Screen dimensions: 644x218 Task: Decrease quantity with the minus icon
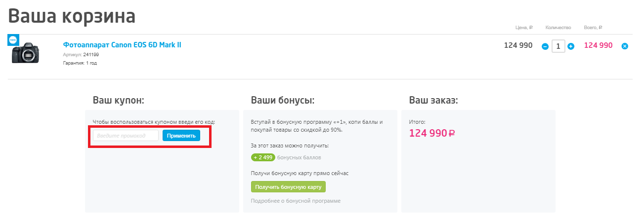(545, 46)
